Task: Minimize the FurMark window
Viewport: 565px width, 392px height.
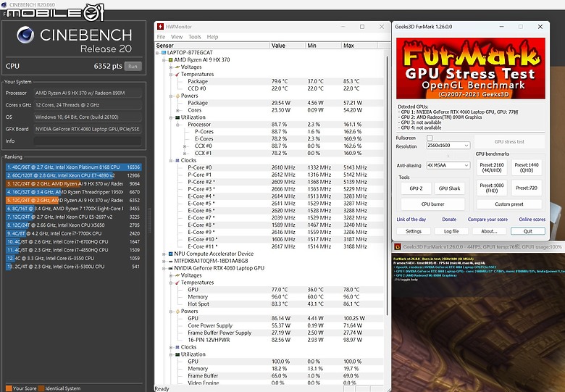Action: click(501, 27)
